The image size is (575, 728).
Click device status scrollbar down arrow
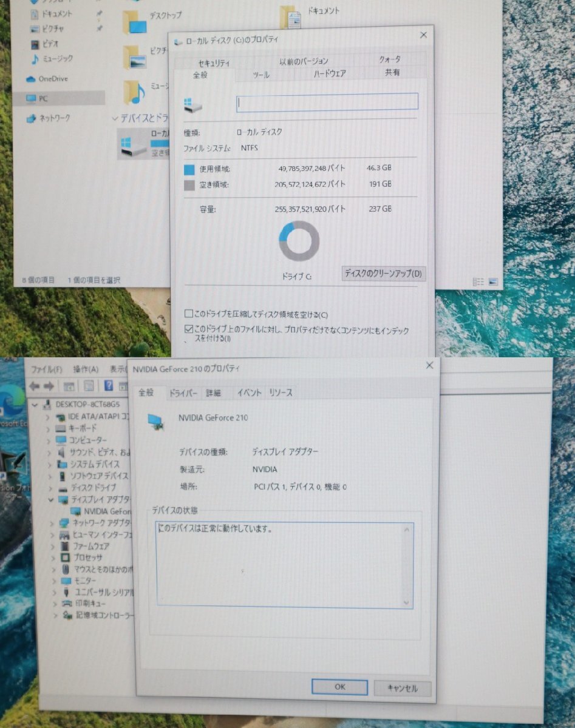407,602
